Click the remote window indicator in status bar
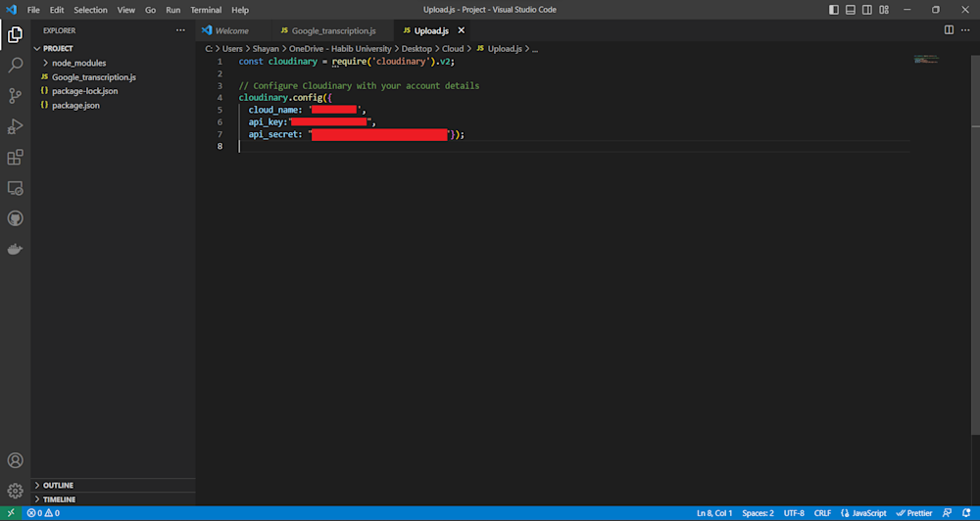 point(11,513)
